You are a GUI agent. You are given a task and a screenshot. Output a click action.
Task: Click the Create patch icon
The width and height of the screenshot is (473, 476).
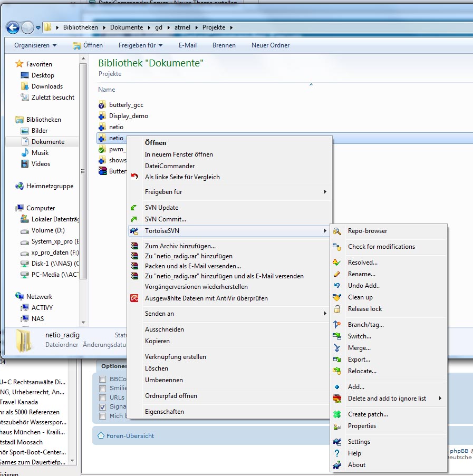tap(337, 414)
